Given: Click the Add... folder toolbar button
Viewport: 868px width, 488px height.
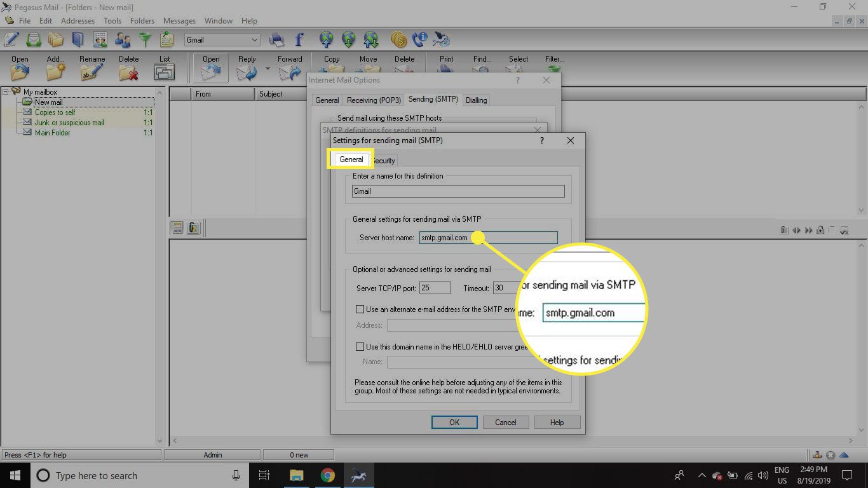Looking at the screenshot, I should pyautogui.click(x=56, y=68).
